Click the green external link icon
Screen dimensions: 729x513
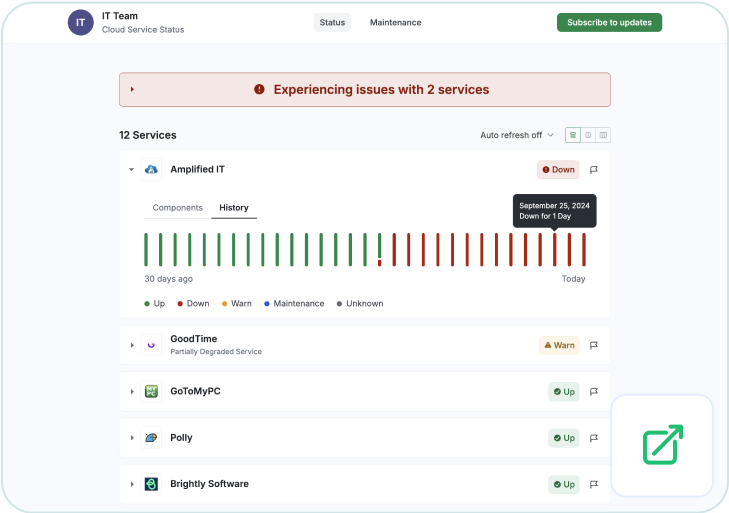(x=663, y=445)
